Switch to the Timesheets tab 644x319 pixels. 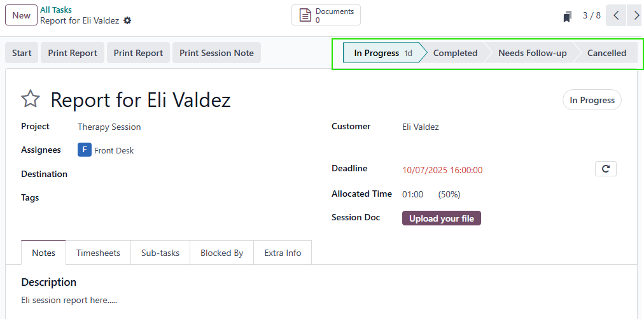98,253
